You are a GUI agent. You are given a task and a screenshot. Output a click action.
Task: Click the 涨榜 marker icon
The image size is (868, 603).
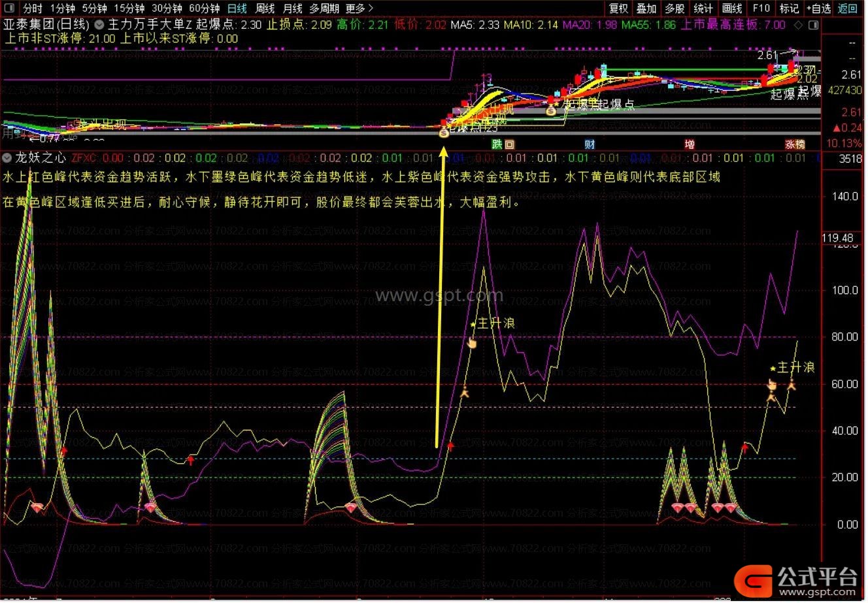tap(795, 144)
